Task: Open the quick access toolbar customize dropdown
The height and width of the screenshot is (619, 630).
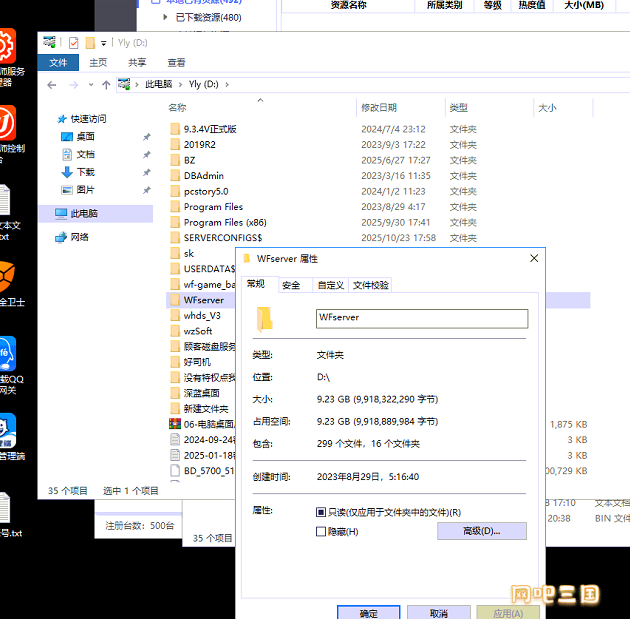Action: tap(104, 43)
